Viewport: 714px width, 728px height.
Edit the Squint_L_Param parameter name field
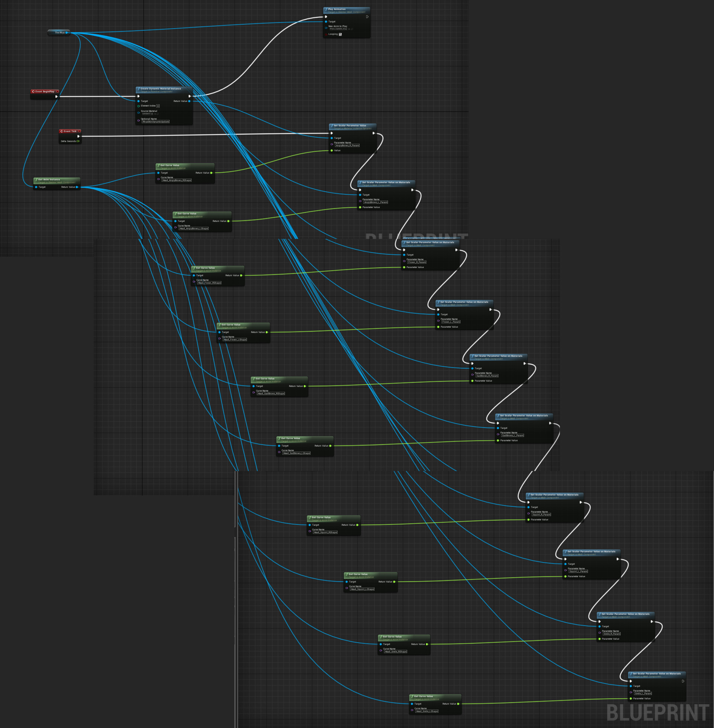click(x=578, y=572)
